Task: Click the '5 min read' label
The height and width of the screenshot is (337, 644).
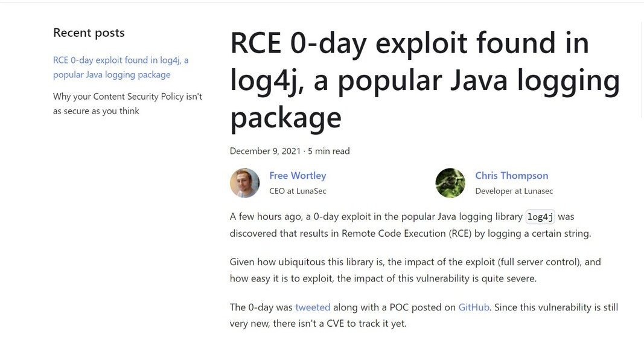Action: click(328, 151)
